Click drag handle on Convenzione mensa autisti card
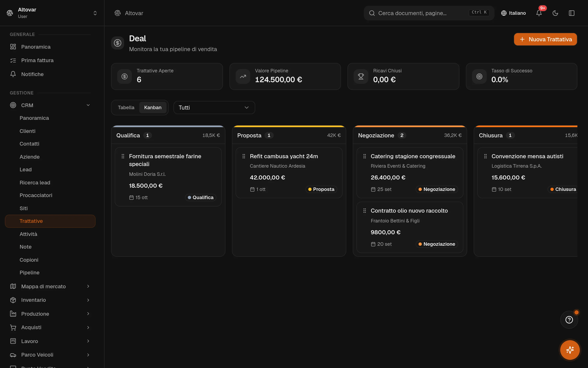 (485, 156)
